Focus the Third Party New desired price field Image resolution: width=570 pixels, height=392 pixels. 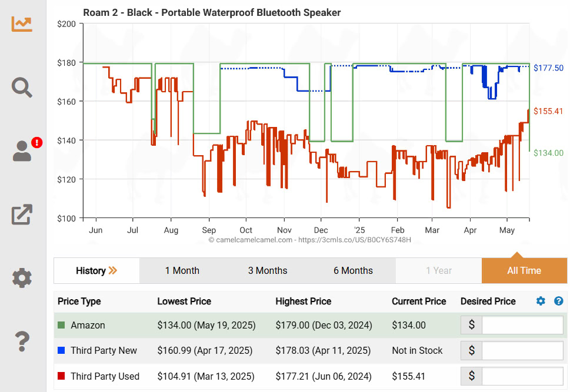pyautogui.click(x=522, y=351)
